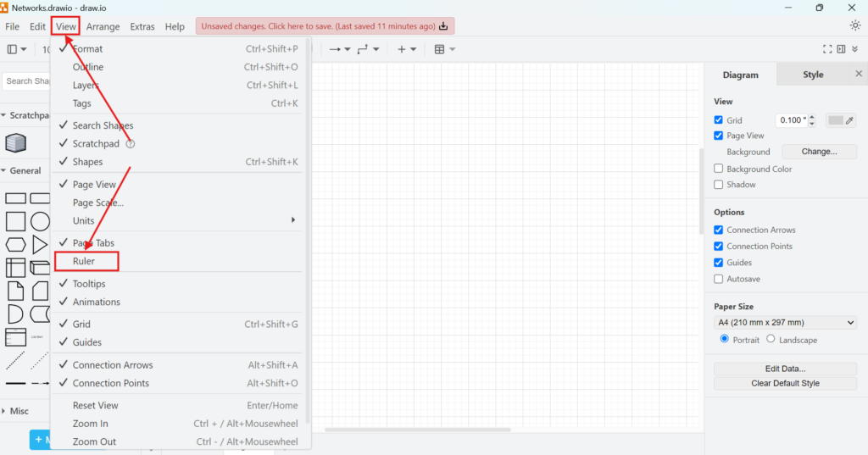Click the Scratchpad cube shape icon
The width and height of the screenshot is (868, 455).
(x=15, y=142)
